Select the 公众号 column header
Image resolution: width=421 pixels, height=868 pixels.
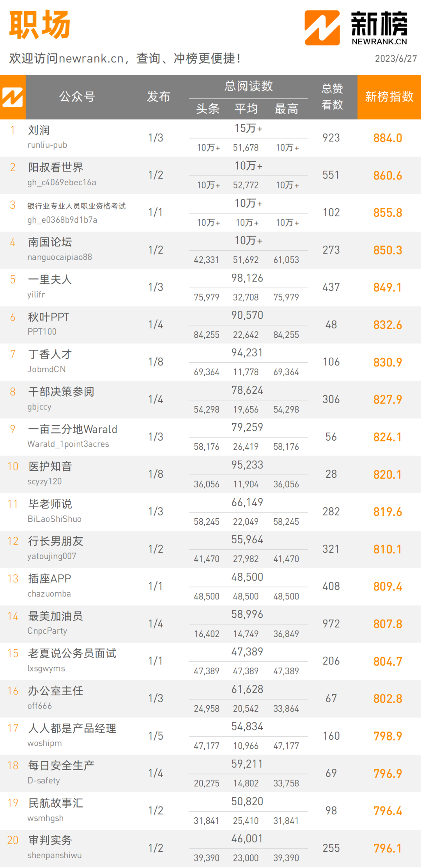[77, 97]
